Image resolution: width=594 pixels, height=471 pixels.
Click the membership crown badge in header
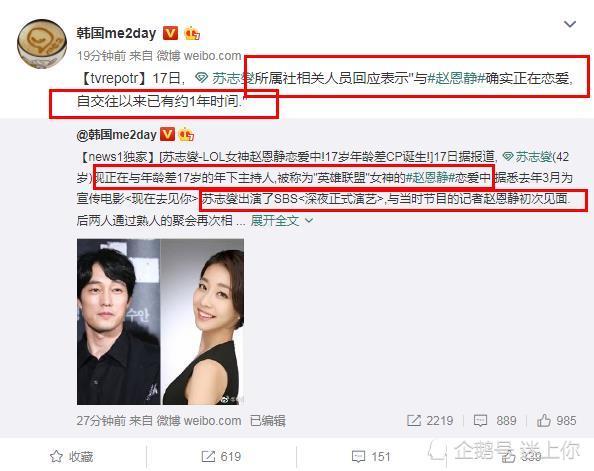point(192,34)
